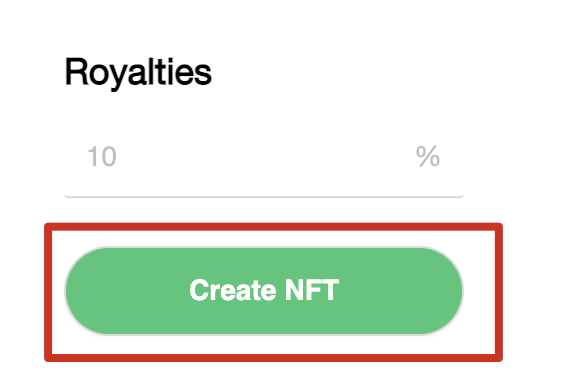
Task: Activate the royalty percent text box
Action: click(264, 158)
